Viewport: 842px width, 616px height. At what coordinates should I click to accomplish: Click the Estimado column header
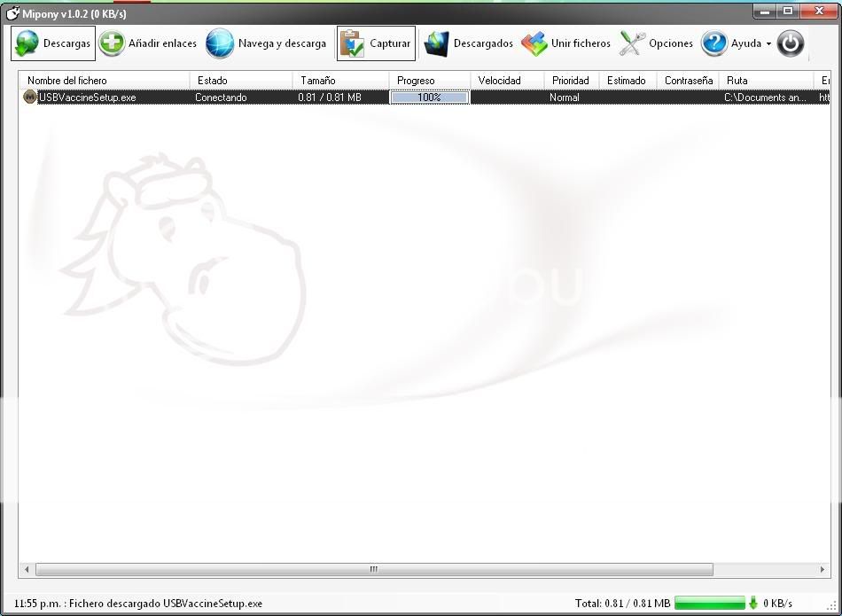628,81
